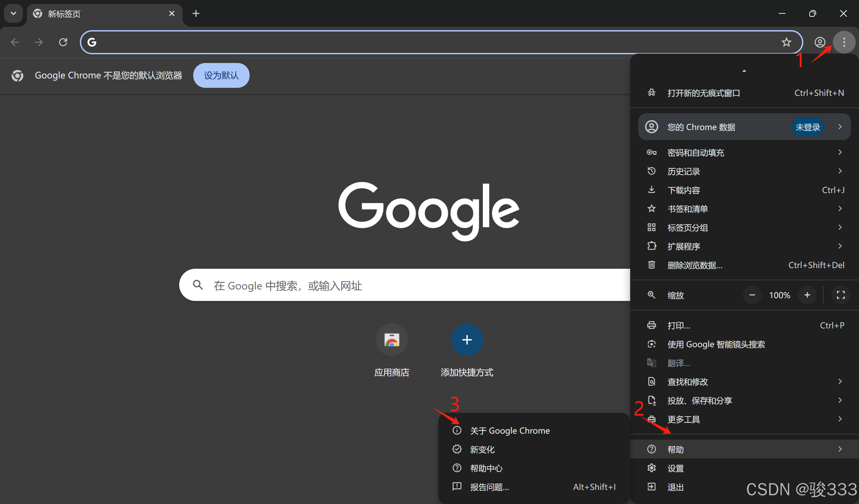Click the page reload button
The height and width of the screenshot is (504, 859).
[x=63, y=42]
